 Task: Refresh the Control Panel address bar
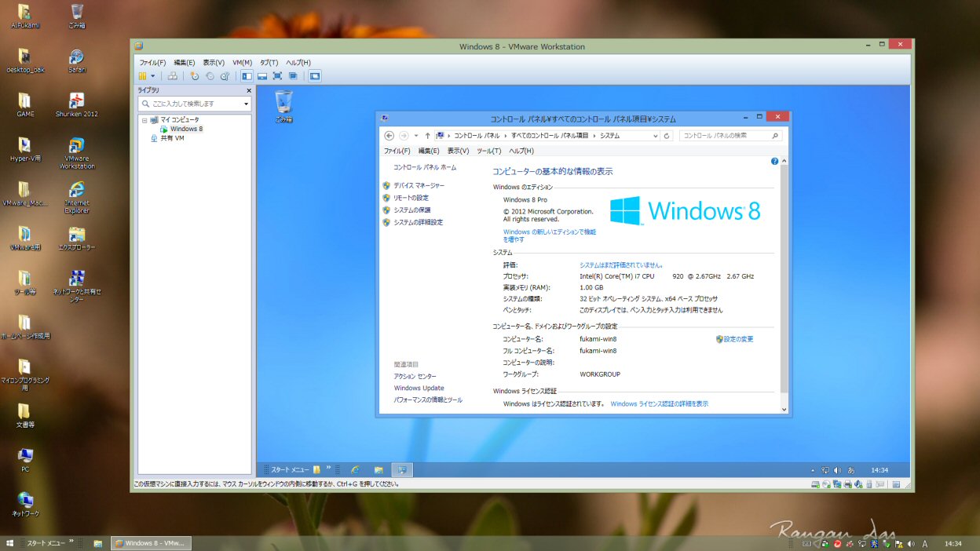(667, 136)
